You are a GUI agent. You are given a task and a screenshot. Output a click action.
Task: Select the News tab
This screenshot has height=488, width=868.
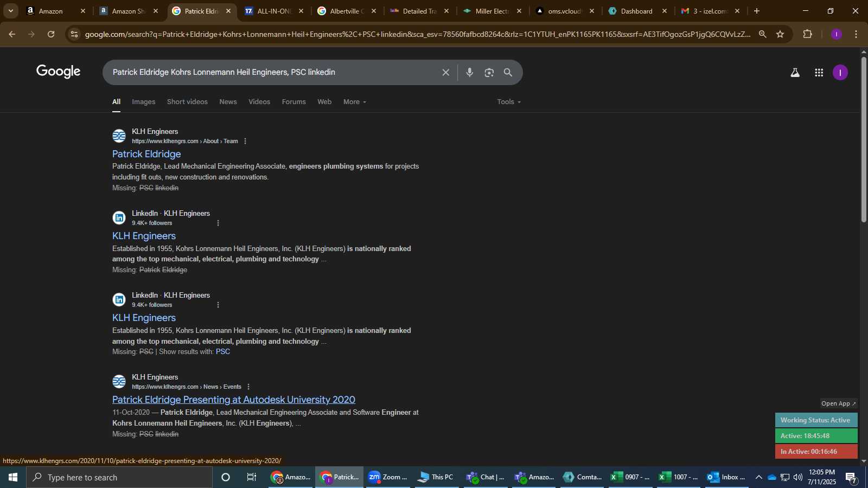(x=228, y=102)
